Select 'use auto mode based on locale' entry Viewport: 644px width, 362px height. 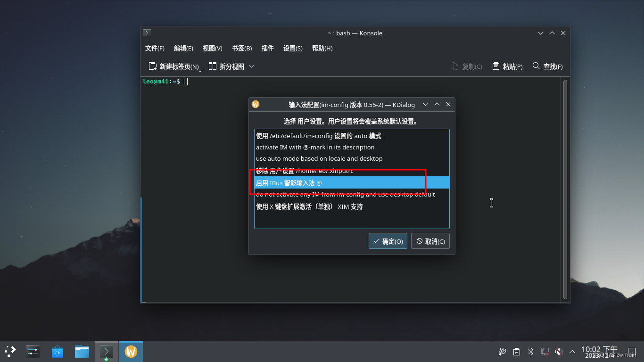(352, 158)
